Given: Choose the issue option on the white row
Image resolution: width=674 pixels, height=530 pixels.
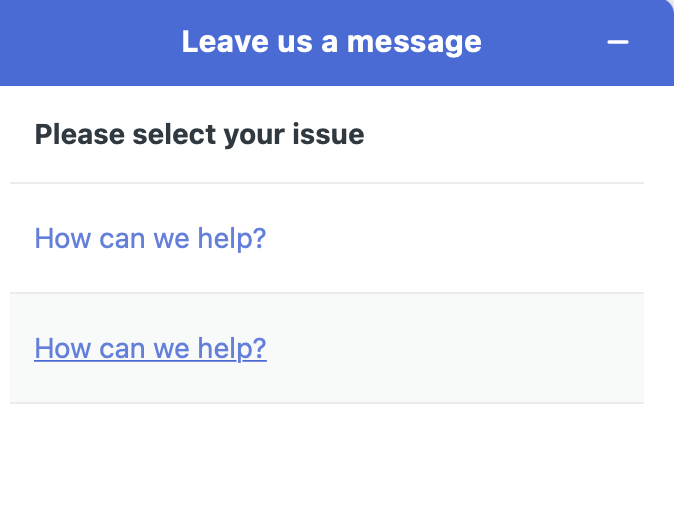Looking at the screenshot, I should coord(150,239).
